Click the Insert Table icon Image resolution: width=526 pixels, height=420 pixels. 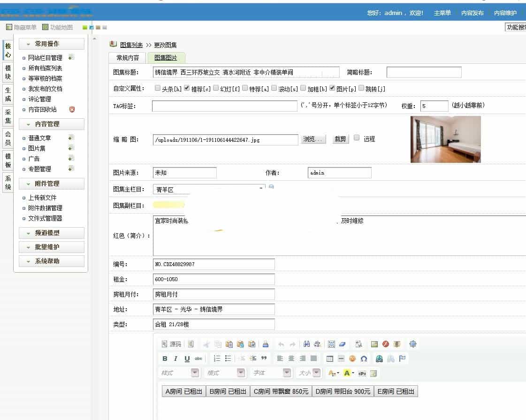tap(330, 359)
